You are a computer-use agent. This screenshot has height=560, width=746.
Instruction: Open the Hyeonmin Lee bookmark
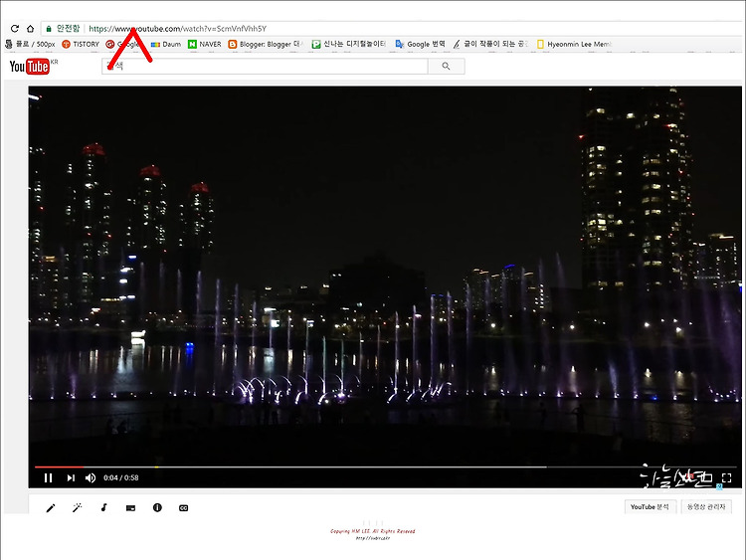pos(574,44)
